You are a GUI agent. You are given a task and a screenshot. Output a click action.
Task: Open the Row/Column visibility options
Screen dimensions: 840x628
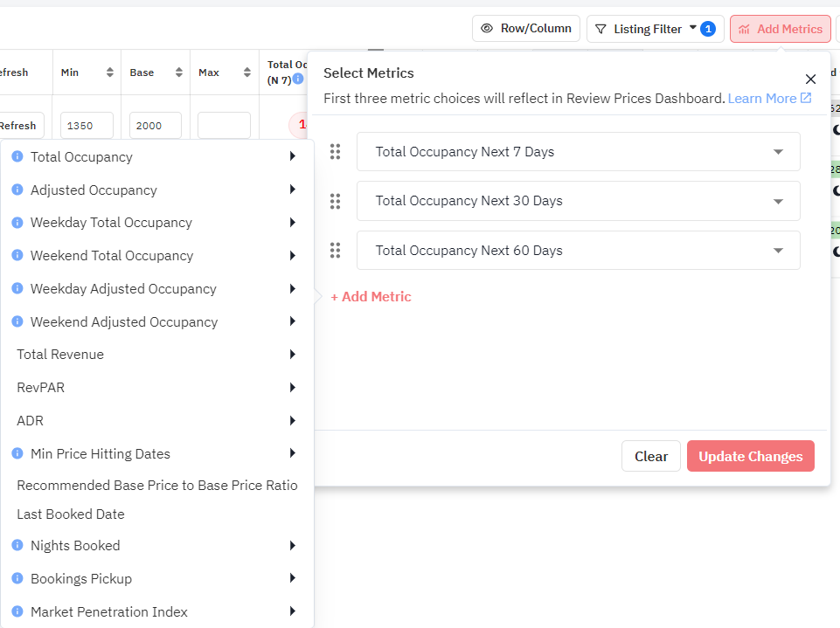click(526, 29)
